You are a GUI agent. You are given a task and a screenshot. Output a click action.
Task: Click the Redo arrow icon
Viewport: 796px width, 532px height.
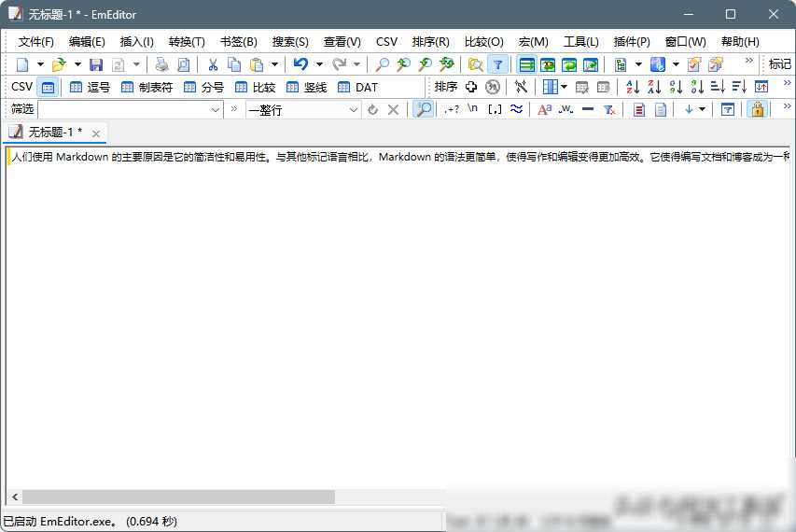tap(339, 64)
